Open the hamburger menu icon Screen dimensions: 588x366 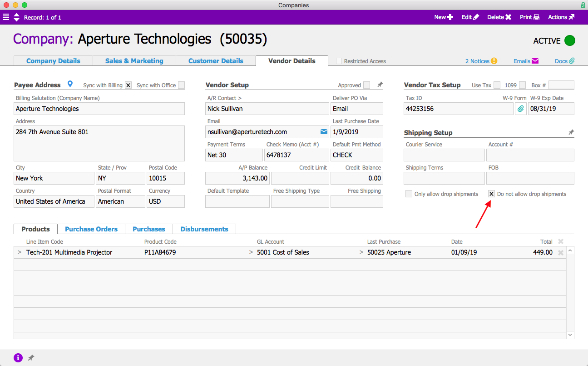point(5,17)
